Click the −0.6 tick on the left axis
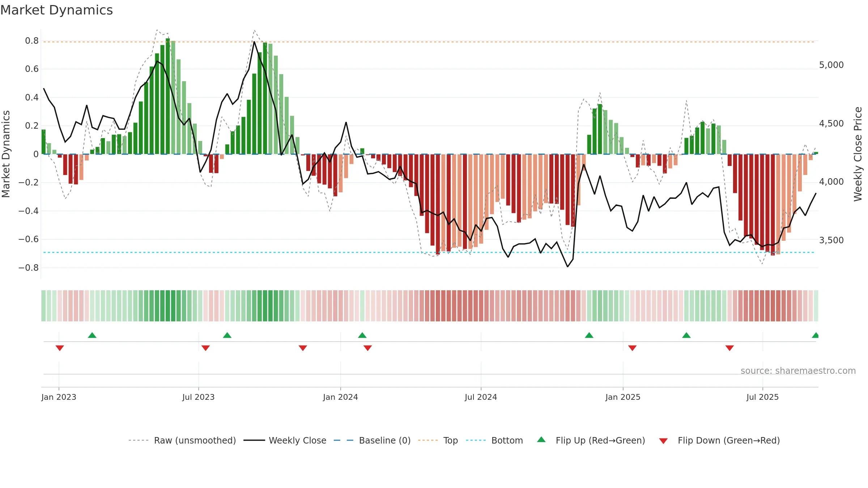868x488 pixels. [x=29, y=239]
